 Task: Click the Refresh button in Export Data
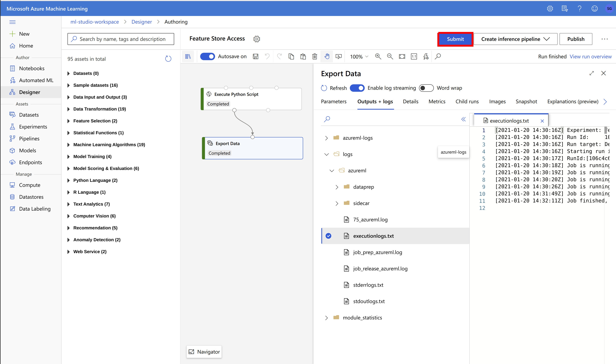(334, 88)
